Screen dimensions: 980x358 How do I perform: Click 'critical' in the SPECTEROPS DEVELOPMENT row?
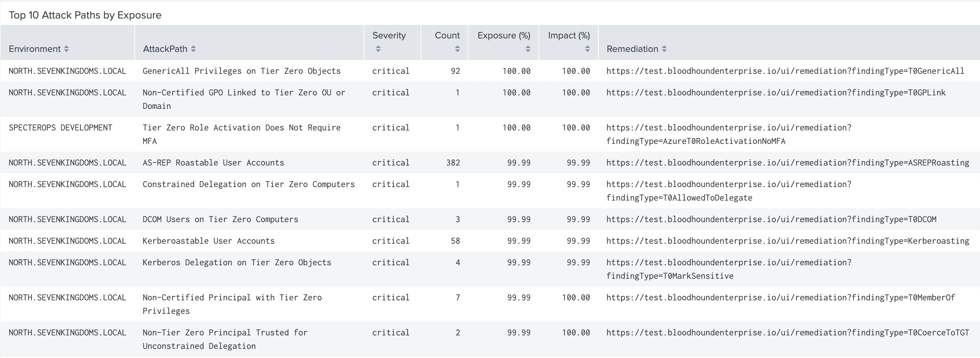click(391, 127)
